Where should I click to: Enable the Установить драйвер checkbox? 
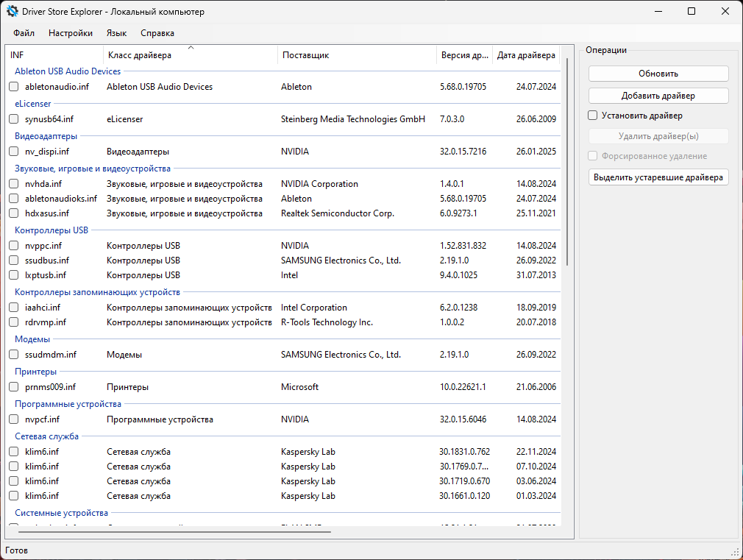coord(592,116)
